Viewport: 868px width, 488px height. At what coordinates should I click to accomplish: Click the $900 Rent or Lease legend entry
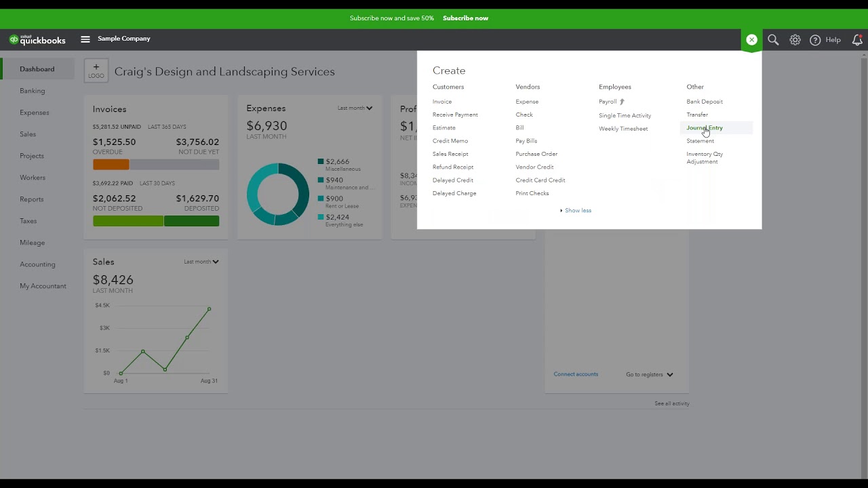point(339,202)
